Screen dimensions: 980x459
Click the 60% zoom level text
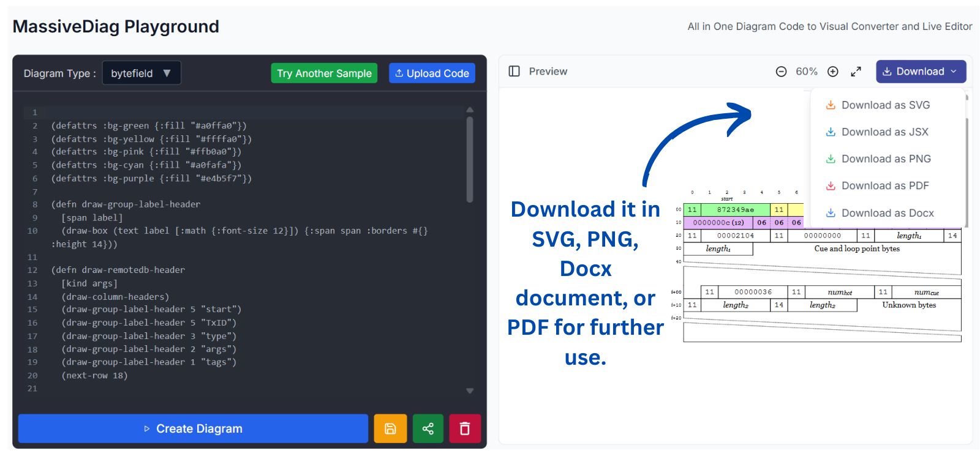click(x=807, y=72)
